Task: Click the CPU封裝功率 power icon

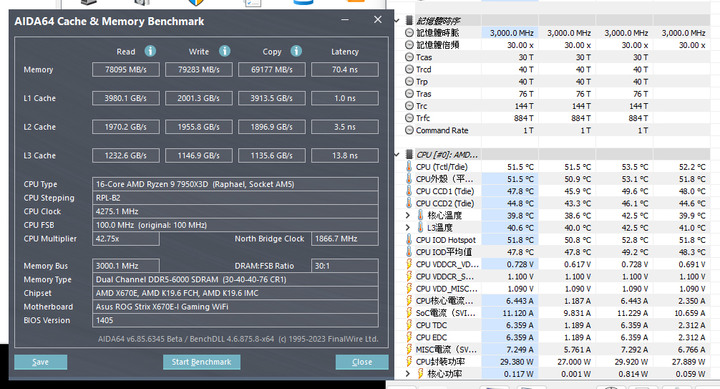Action: pyautogui.click(x=409, y=361)
